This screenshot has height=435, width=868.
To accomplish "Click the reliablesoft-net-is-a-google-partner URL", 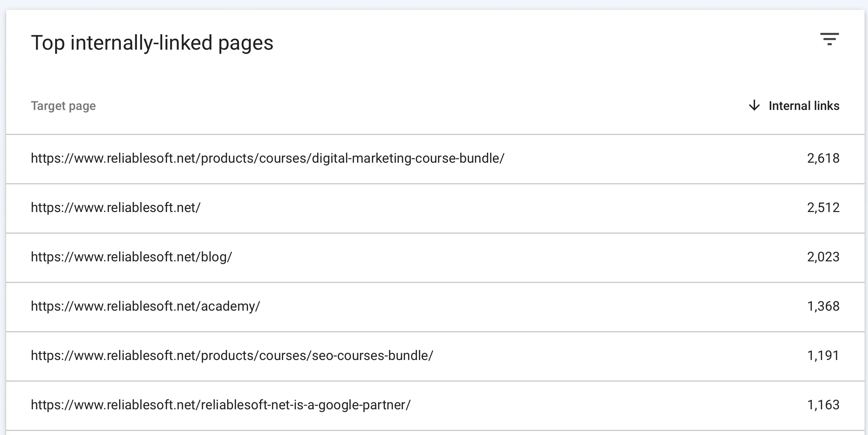I will click(x=221, y=405).
